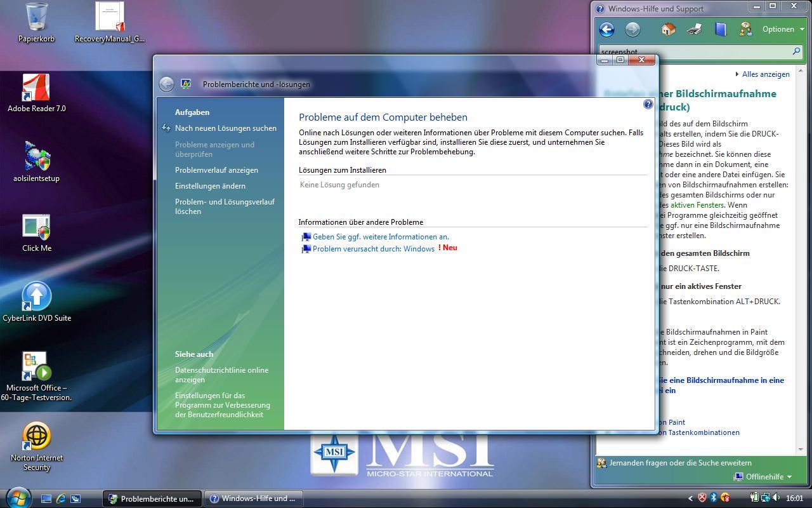Open the Offlinehilfe dropdown
Image resolution: width=812 pixels, height=508 pixels.
click(764, 476)
